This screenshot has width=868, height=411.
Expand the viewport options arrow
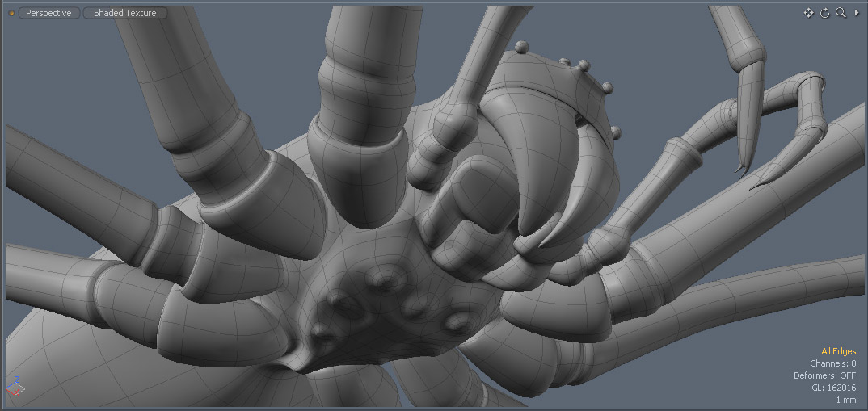857,13
